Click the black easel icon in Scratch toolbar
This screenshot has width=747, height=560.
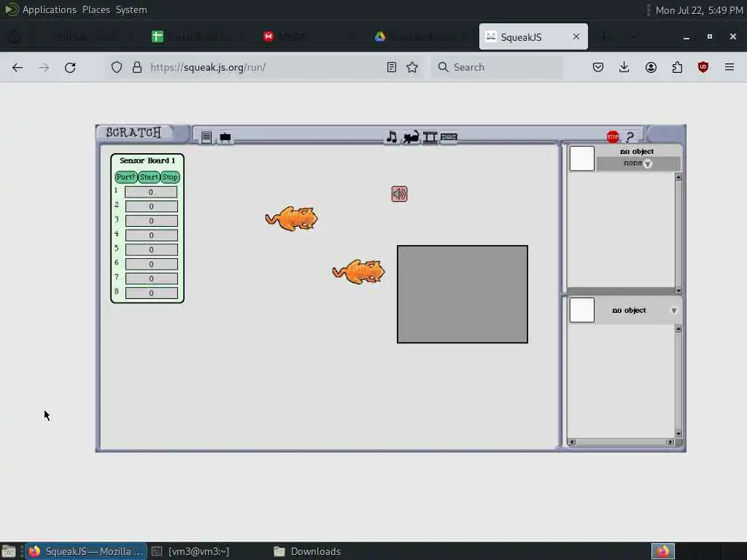click(225, 138)
